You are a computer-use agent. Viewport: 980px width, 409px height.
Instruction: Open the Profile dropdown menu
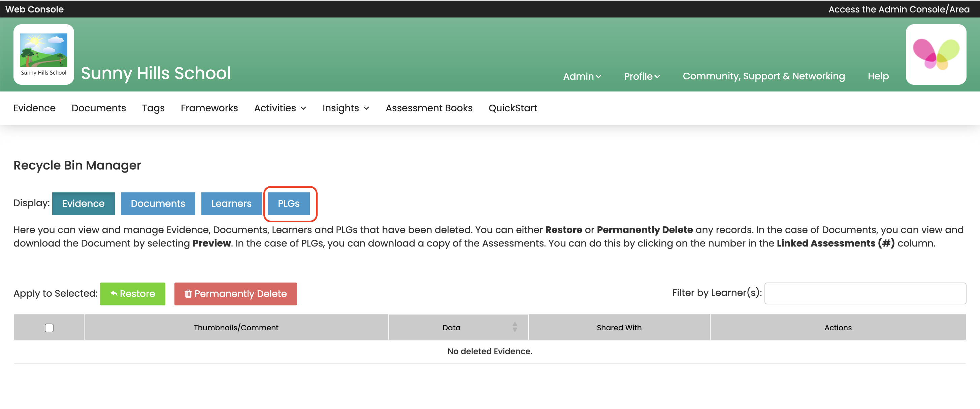click(642, 76)
